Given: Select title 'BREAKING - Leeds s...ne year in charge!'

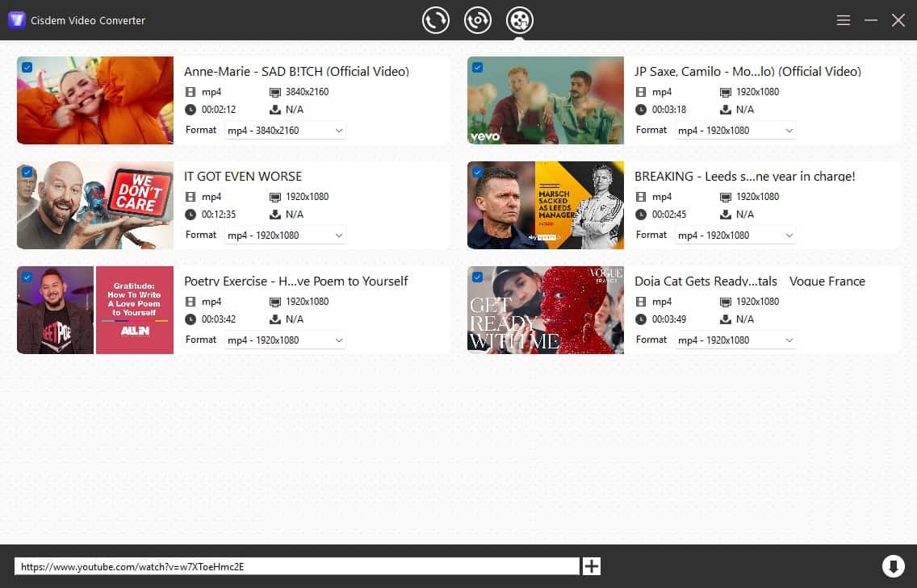Looking at the screenshot, I should 744,177.
